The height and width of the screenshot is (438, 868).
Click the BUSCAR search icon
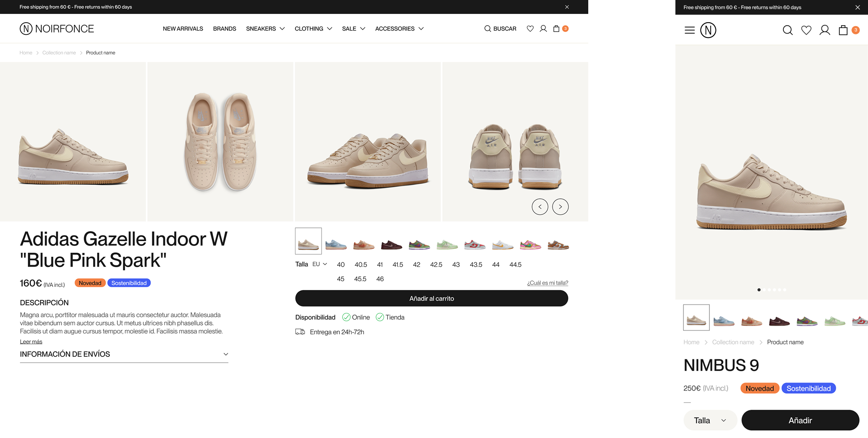point(488,29)
